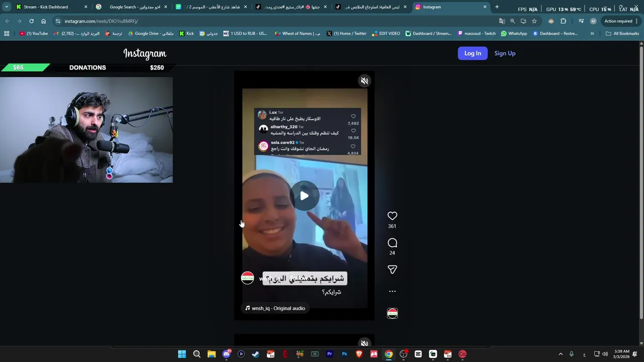Open Photoshop from the taskbar

click(x=344, y=354)
